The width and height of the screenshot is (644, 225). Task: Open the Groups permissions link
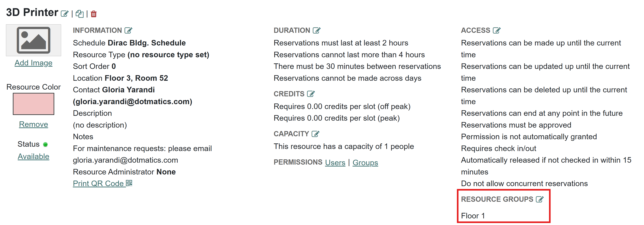pyautogui.click(x=365, y=162)
